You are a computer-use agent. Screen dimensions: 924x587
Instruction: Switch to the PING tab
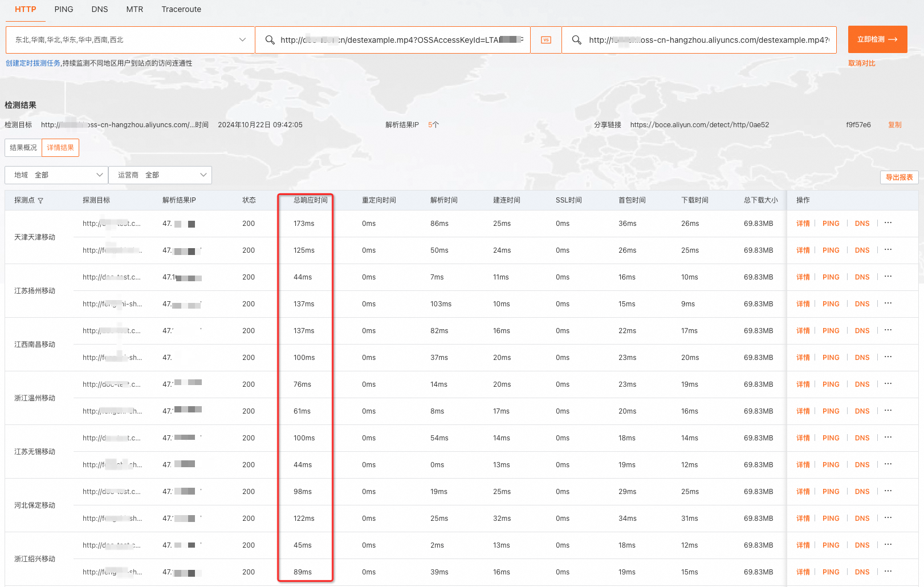[x=64, y=9]
